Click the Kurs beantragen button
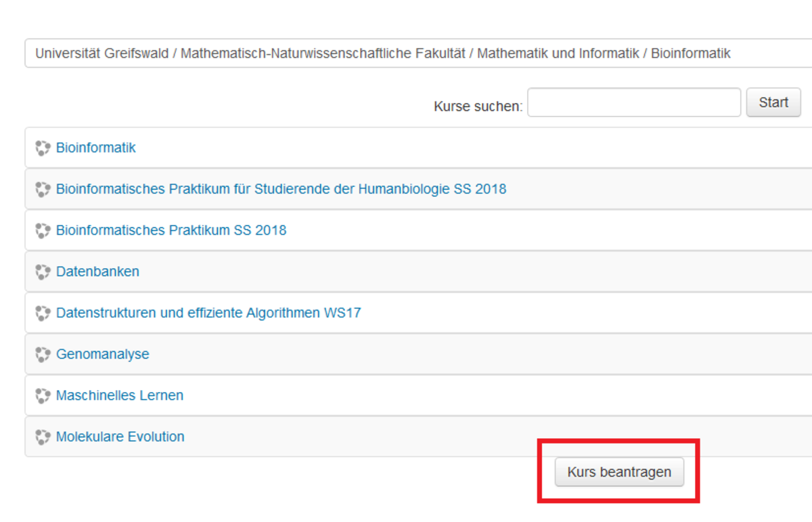 619,473
